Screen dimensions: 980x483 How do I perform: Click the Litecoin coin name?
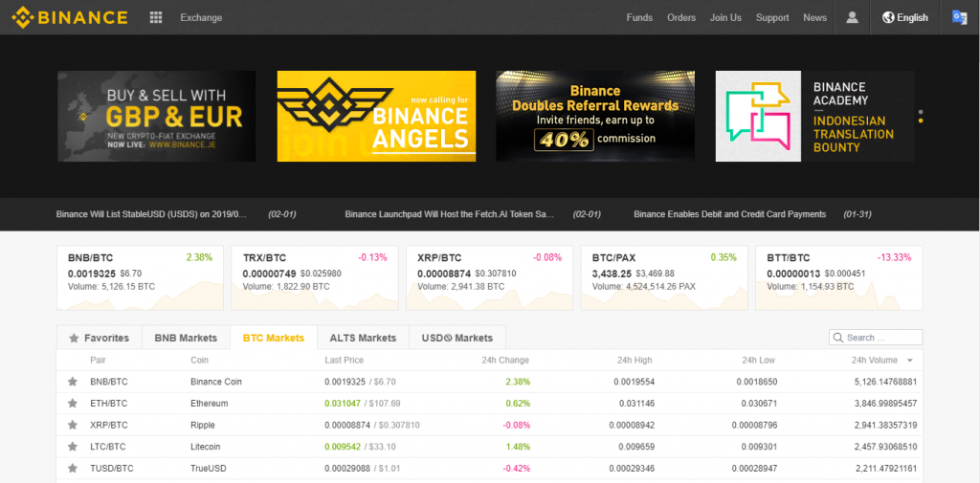coord(206,447)
